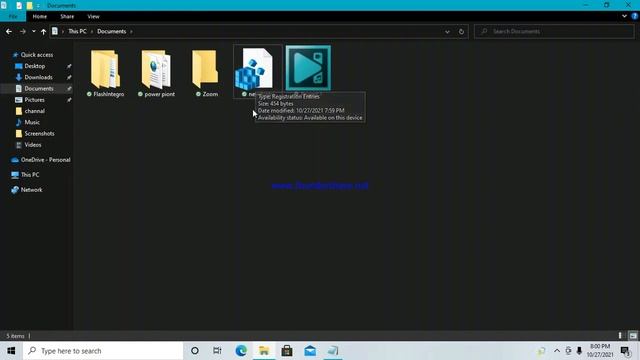Click into the Search Documents field

click(x=554, y=31)
